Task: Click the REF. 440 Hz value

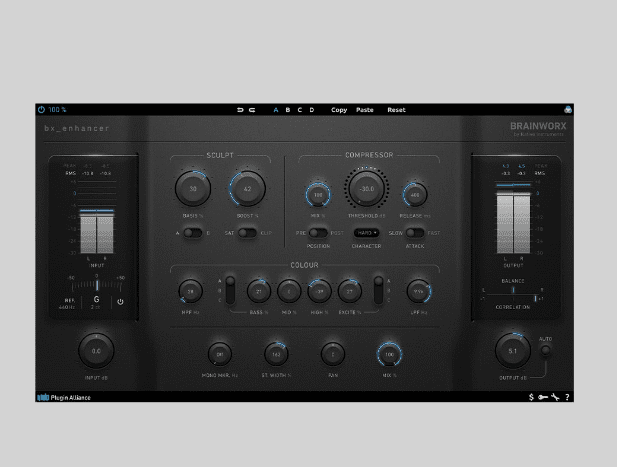Action: 67,303
